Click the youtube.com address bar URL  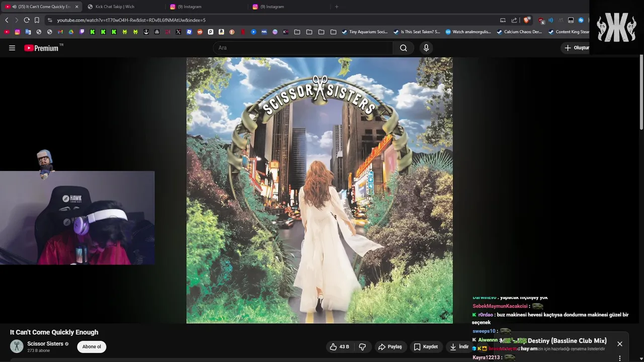pyautogui.click(x=131, y=20)
